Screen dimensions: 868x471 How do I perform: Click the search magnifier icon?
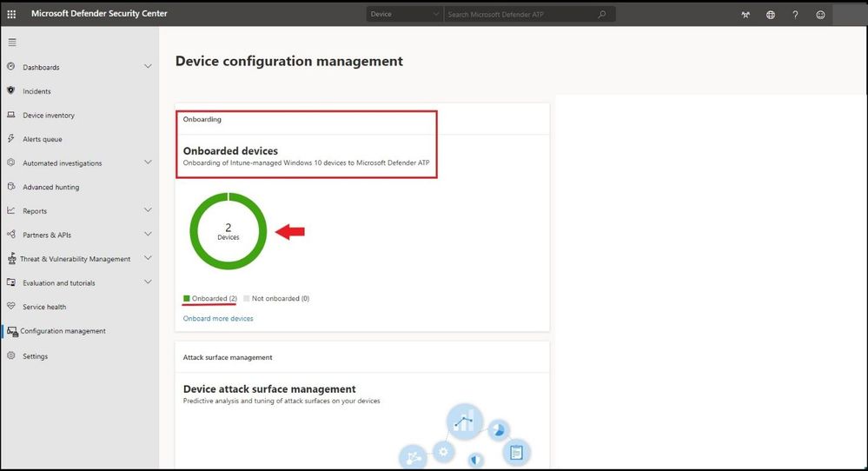point(602,15)
